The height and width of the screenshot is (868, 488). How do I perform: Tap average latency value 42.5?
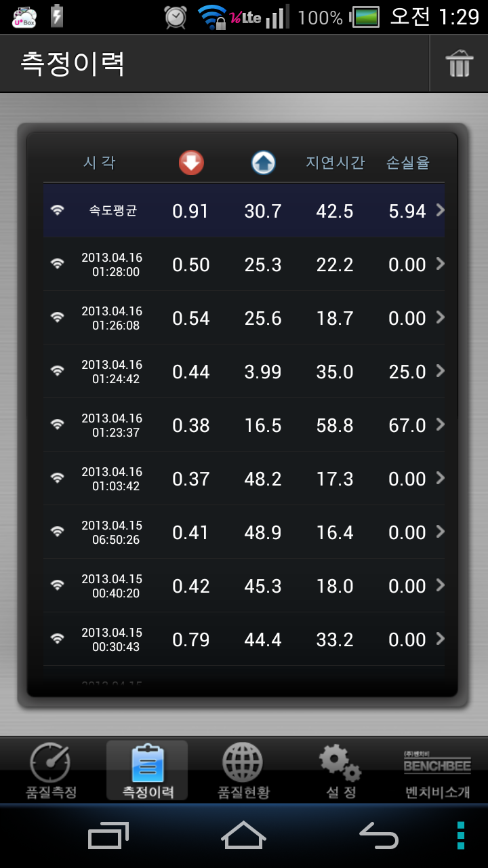click(335, 211)
